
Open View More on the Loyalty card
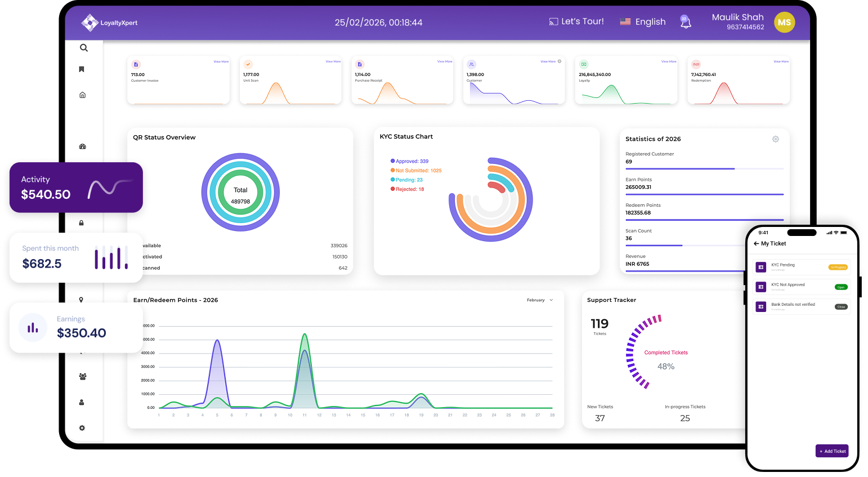click(x=669, y=61)
